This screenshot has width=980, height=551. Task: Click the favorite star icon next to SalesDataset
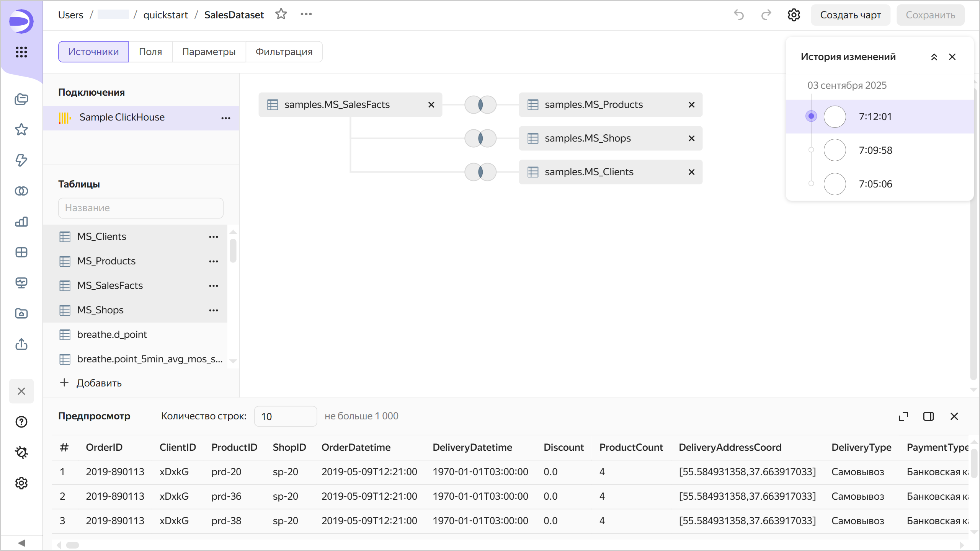point(281,15)
